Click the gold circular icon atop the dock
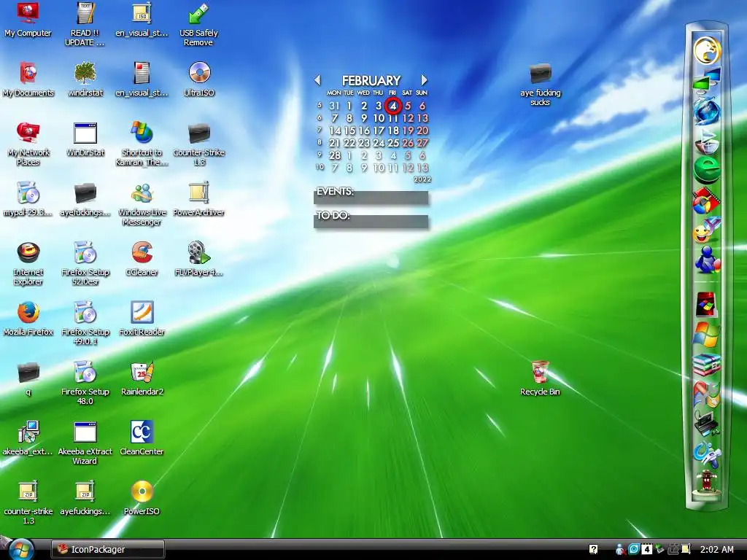Image resolution: width=747 pixels, height=560 pixels. [x=706, y=50]
